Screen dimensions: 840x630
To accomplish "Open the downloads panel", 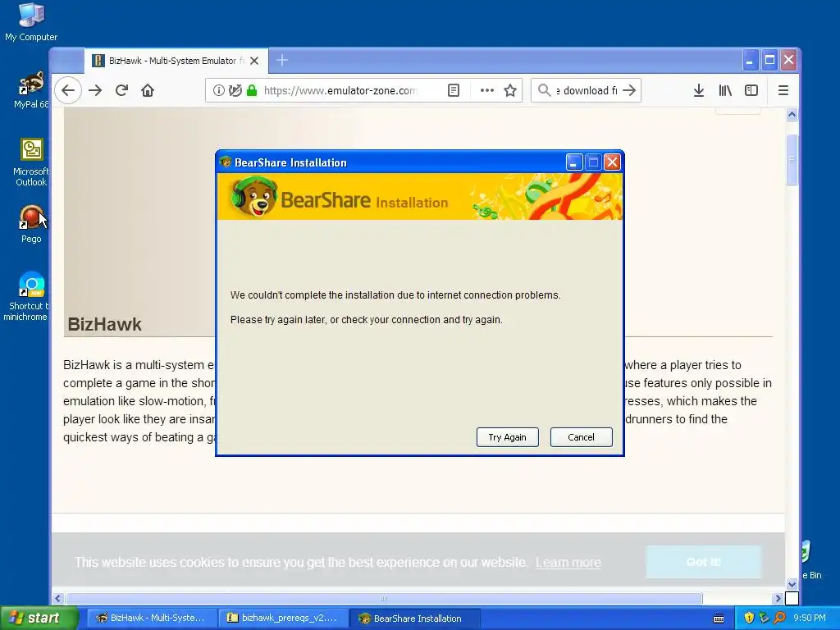I will [x=699, y=90].
